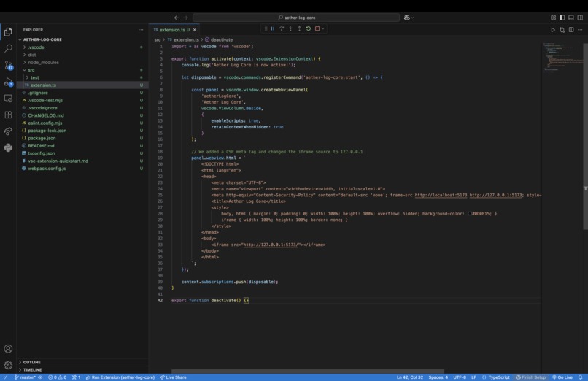Image resolution: width=588 pixels, height=381 pixels.
Task: Click the debug Step Over icon
Action: click(282, 28)
